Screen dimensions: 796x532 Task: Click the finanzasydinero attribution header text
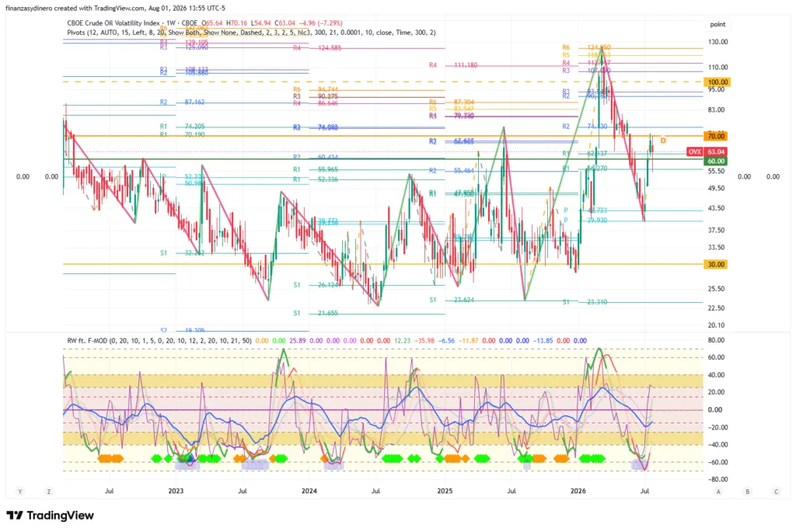(x=115, y=8)
